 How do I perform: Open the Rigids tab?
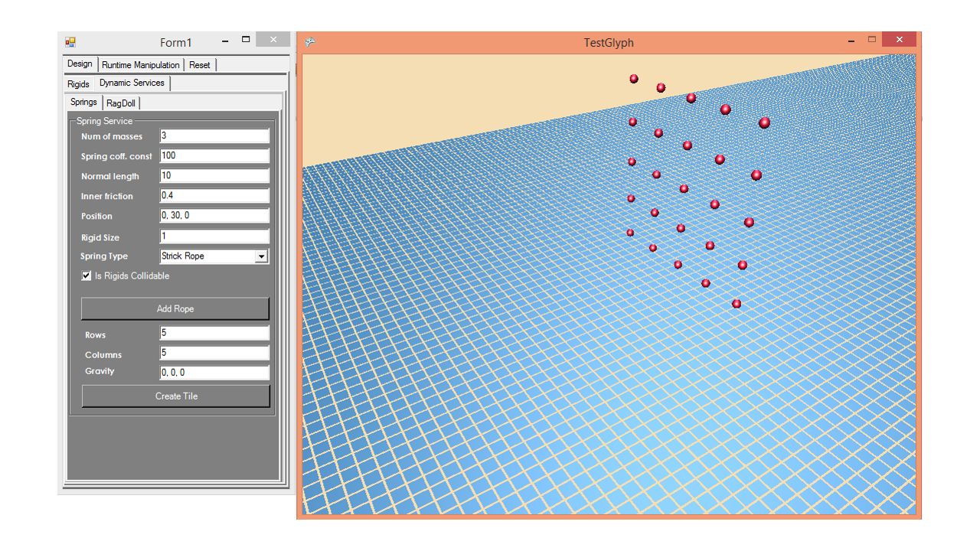(79, 83)
